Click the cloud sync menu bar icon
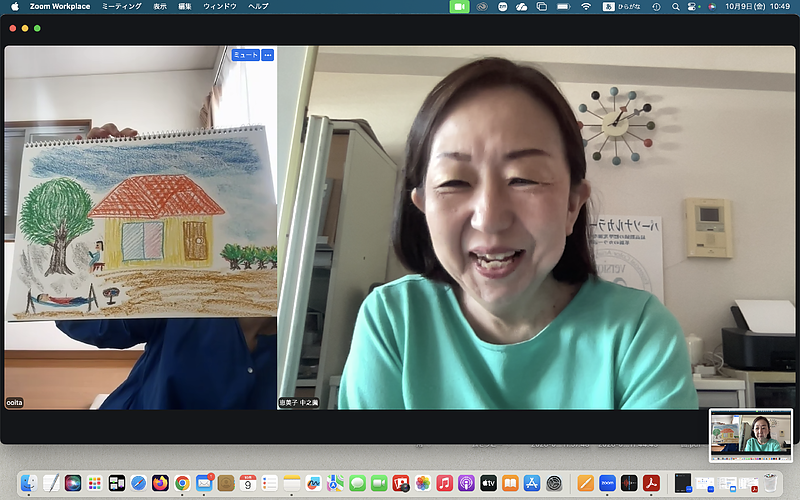800x500 pixels. point(521,7)
